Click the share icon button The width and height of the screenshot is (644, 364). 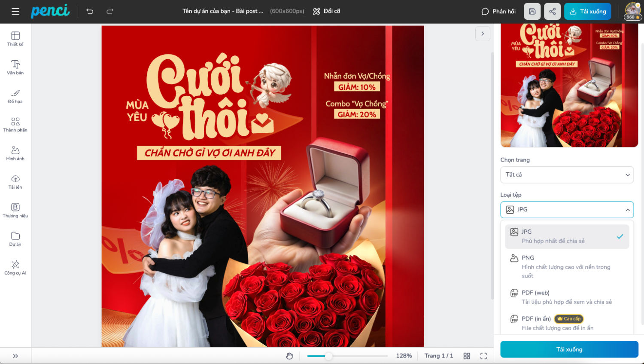pyautogui.click(x=552, y=12)
